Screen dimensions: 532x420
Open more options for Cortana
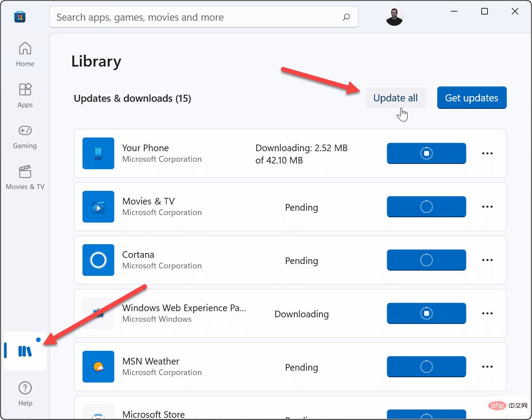click(x=487, y=260)
